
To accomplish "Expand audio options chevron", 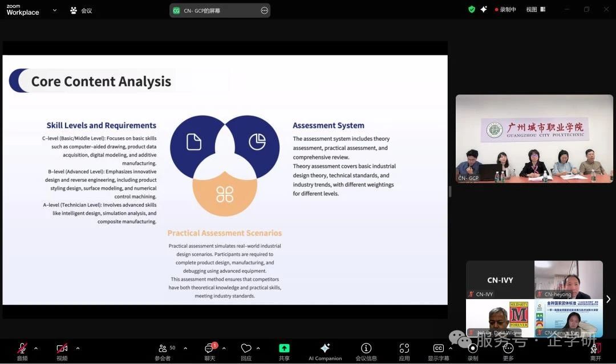I will 36,349.
